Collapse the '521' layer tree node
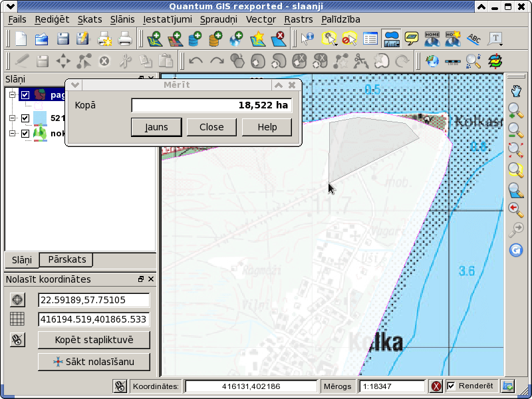The width and height of the screenshot is (532, 399). click(13, 118)
